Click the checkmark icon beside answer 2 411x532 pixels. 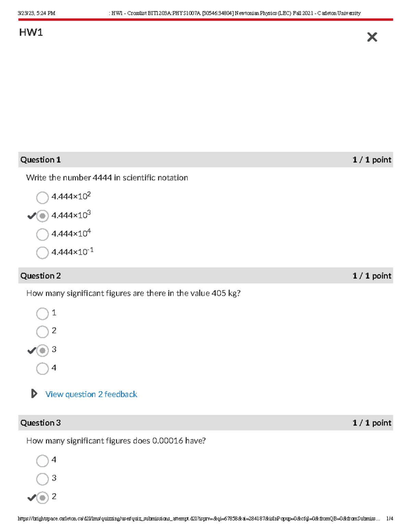pos(31,497)
